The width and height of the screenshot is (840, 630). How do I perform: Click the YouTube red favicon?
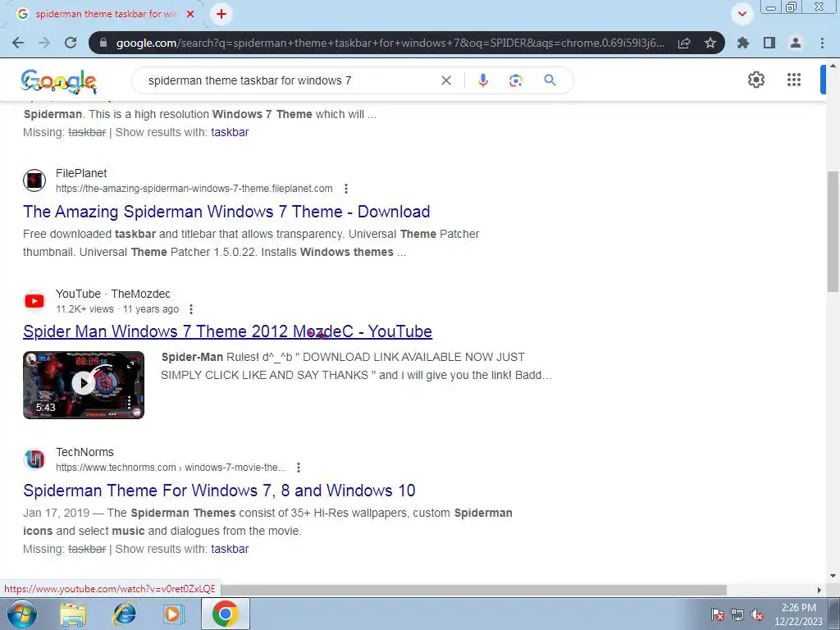pos(34,301)
